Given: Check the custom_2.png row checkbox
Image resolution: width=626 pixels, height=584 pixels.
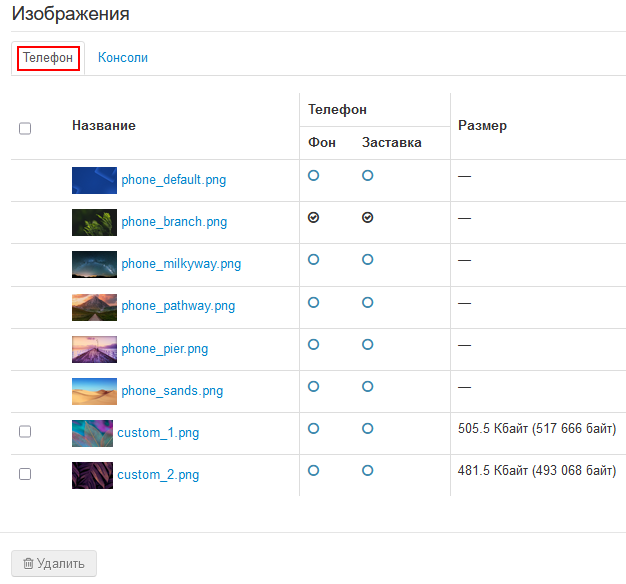Looking at the screenshot, I should (25, 474).
